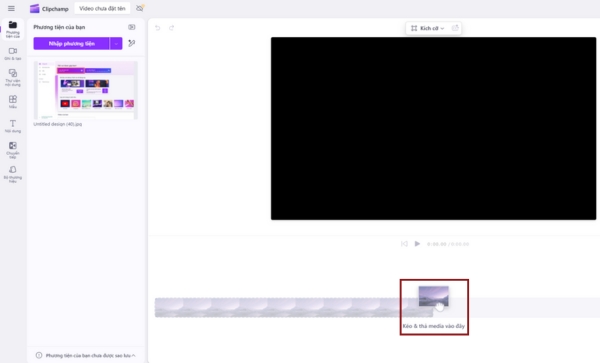
Task: Open the Thư viện nội dung sidebar tab
Action: (13, 77)
